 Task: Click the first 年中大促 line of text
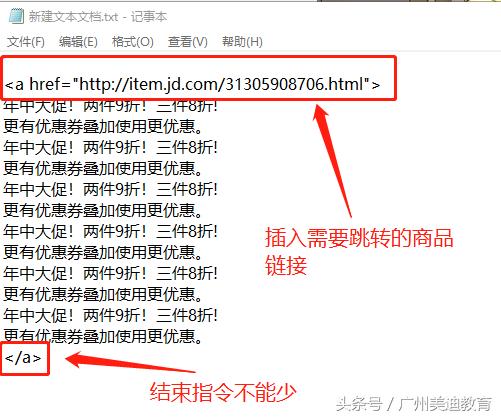110,106
